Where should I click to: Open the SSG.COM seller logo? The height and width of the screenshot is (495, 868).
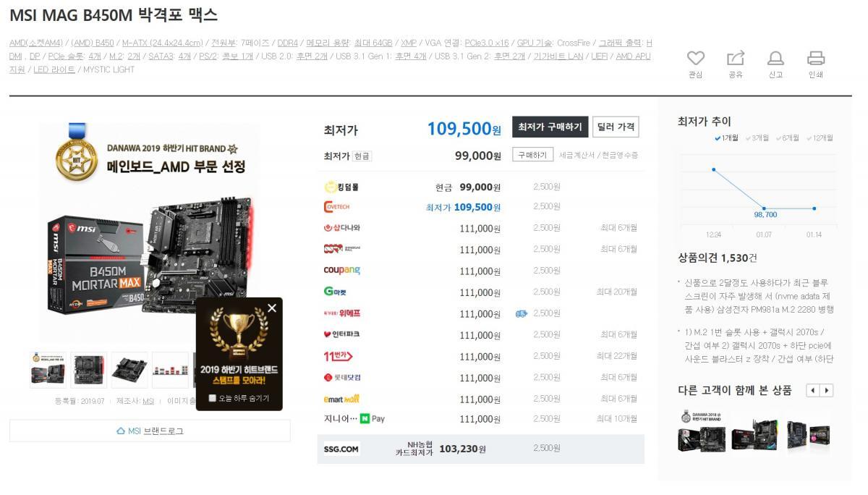[x=341, y=449]
